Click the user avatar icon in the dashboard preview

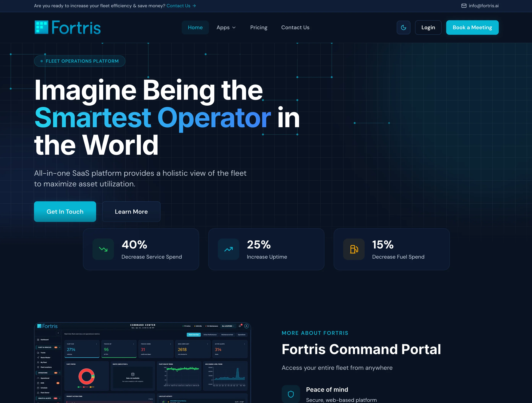[x=246, y=326]
